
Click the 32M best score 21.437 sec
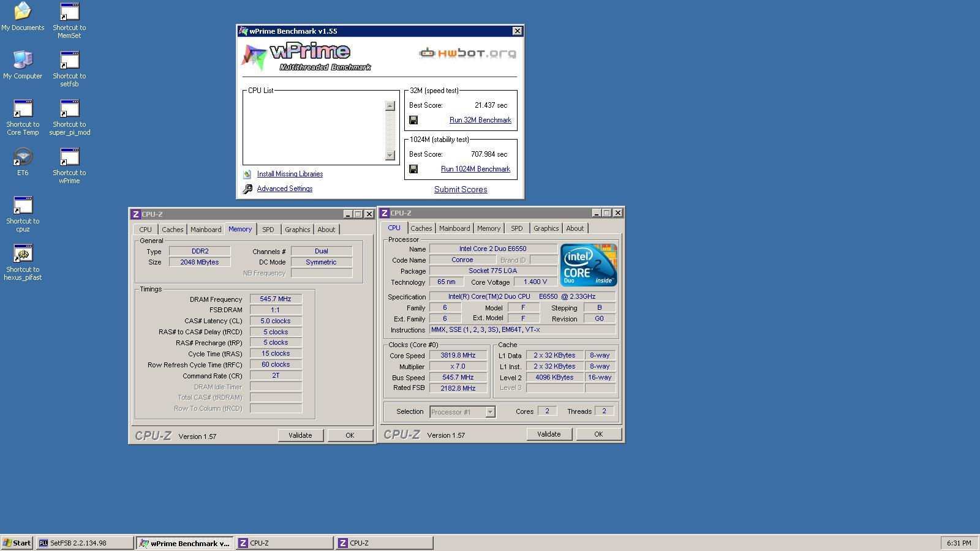[x=491, y=105]
